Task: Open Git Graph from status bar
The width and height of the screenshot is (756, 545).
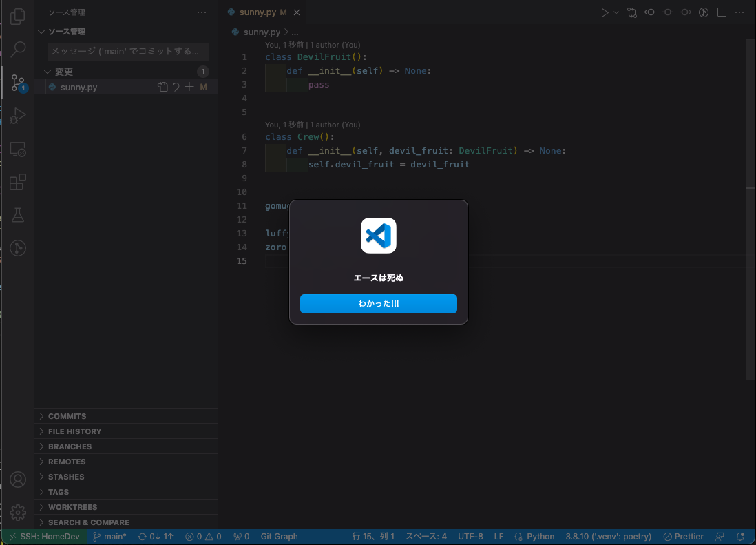Action: tap(279, 537)
